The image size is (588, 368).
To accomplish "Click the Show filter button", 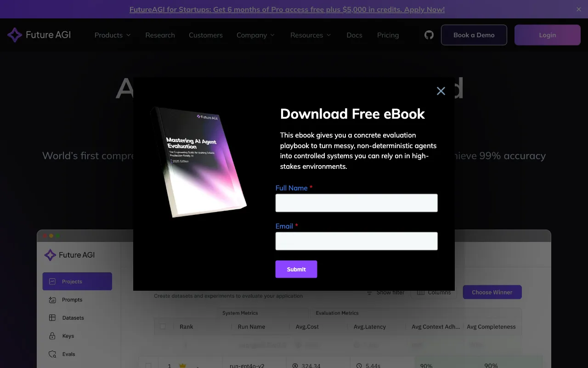I will [385, 293].
